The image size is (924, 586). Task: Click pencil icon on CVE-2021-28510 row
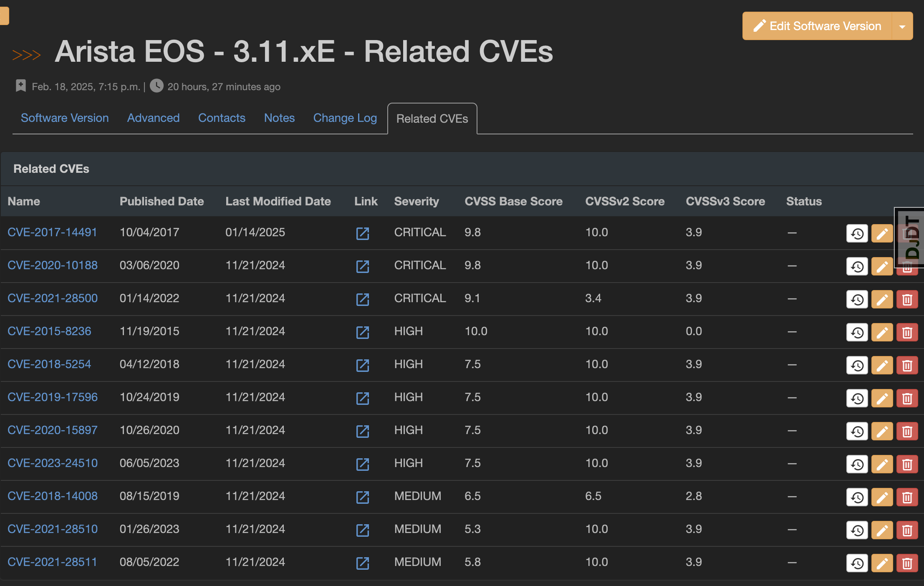(881, 530)
